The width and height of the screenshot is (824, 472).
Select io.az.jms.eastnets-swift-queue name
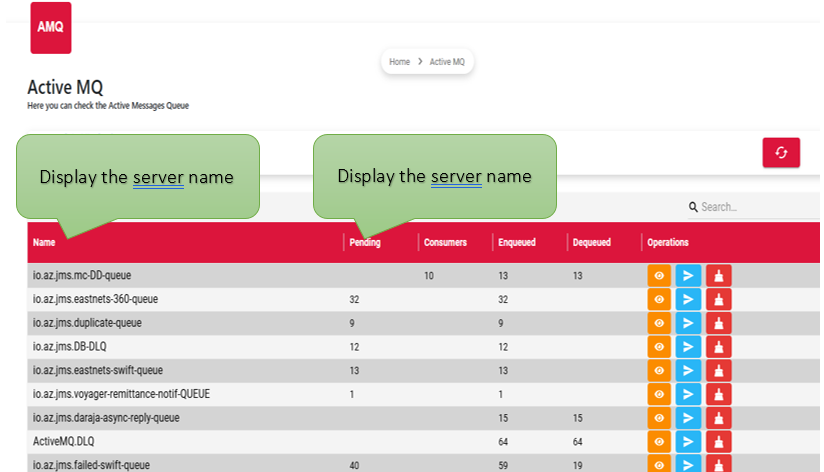point(98,370)
